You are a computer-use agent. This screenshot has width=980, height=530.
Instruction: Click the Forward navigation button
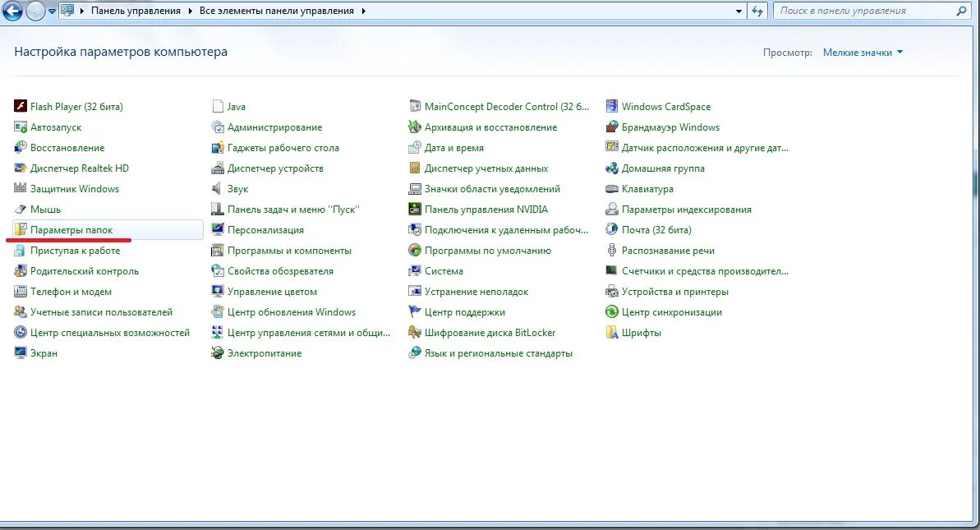point(35,11)
